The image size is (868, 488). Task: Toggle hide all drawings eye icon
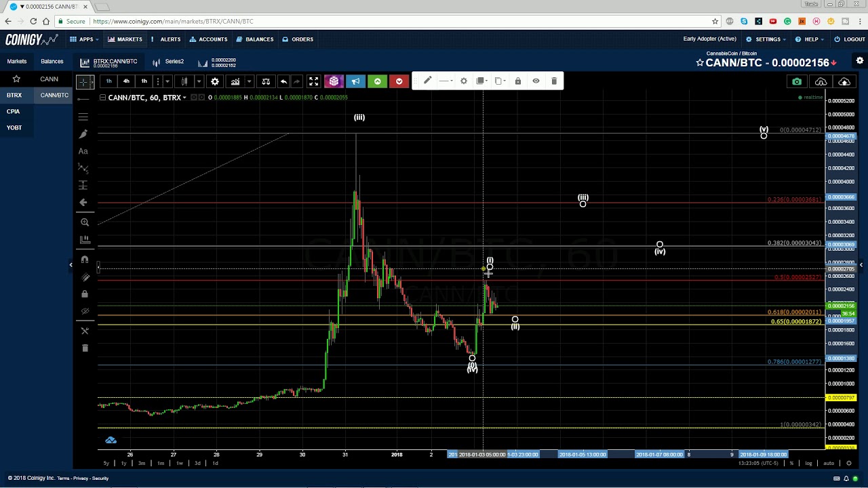[x=85, y=312]
